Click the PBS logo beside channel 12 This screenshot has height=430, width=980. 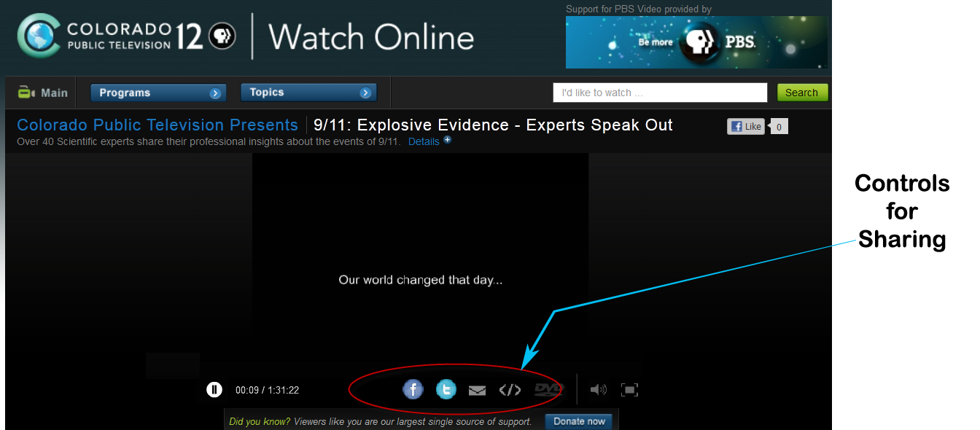tap(222, 36)
